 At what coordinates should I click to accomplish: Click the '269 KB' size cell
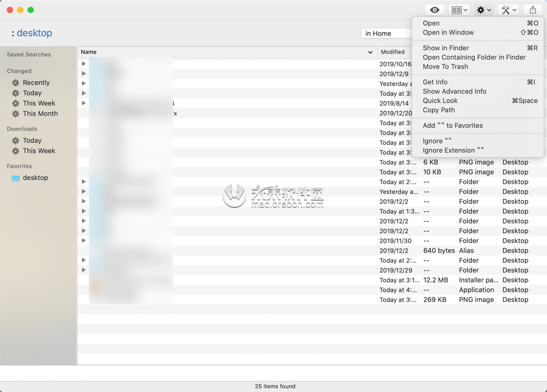click(x=435, y=299)
